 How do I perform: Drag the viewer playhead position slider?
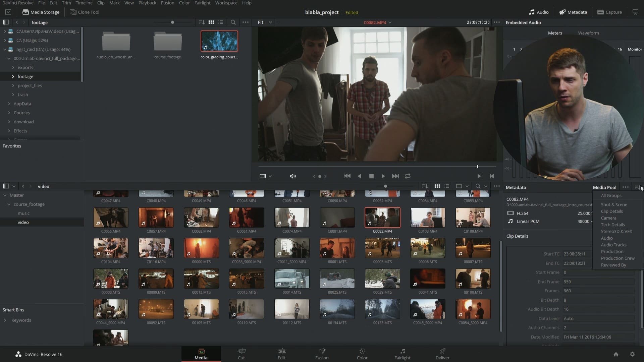coord(477,166)
